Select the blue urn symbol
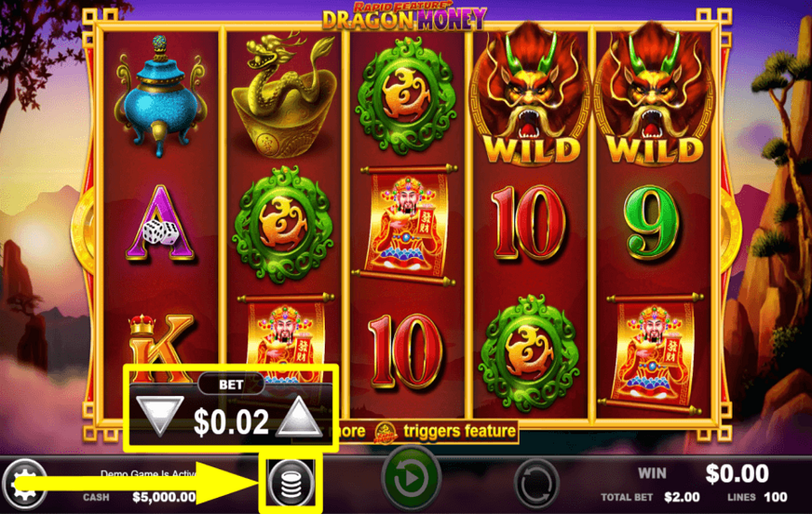812x514 pixels. (160, 96)
